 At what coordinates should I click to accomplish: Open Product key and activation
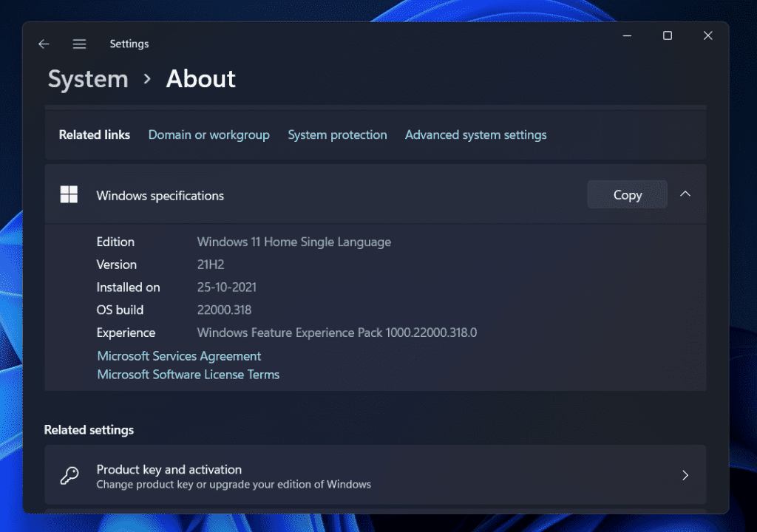coord(169,469)
